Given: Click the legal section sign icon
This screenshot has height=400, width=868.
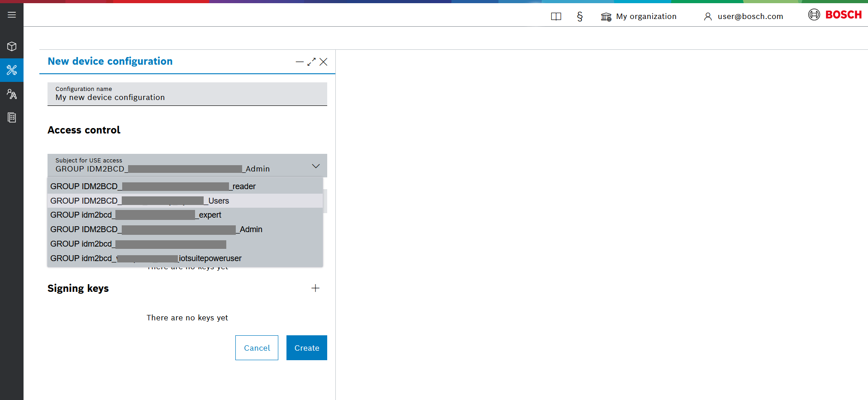Looking at the screenshot, I should click(580, 17).
